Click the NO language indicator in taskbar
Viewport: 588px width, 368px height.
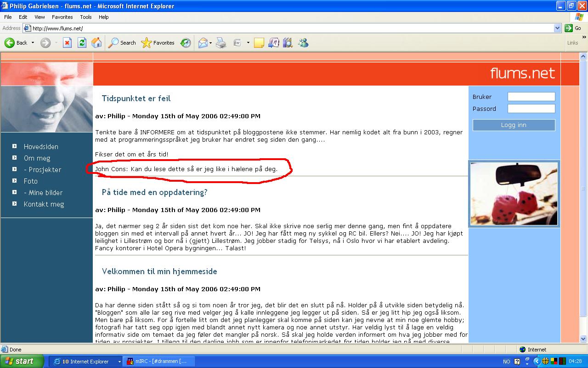(507, 362)
